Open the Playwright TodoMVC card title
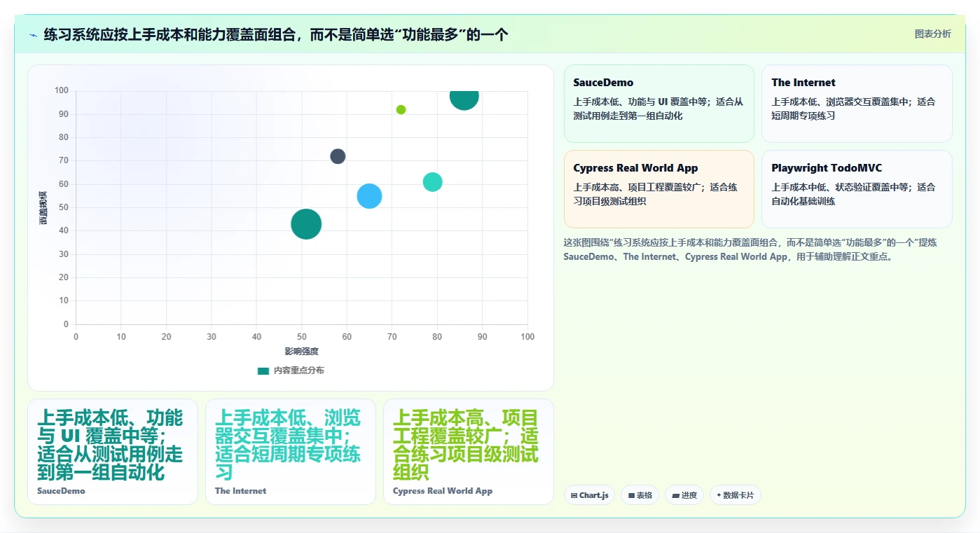Viewport: 980px width, 533px height. (827, 168)
